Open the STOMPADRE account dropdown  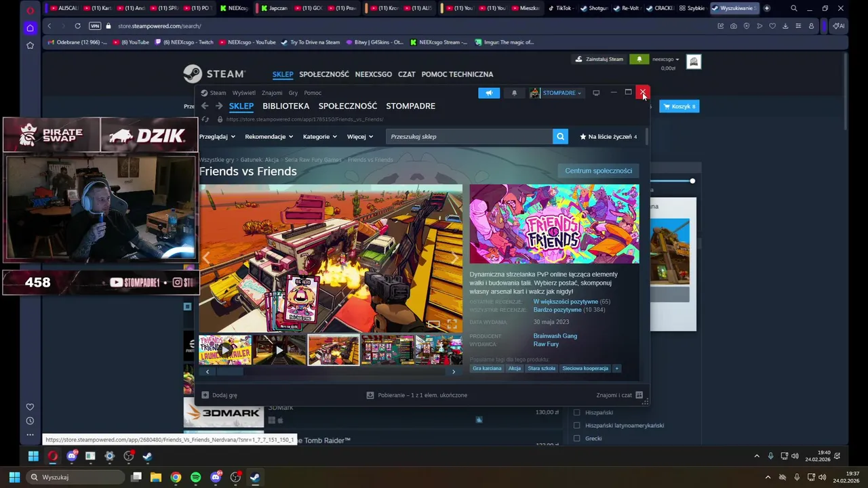pyautogui.click(x=556, y=93)
